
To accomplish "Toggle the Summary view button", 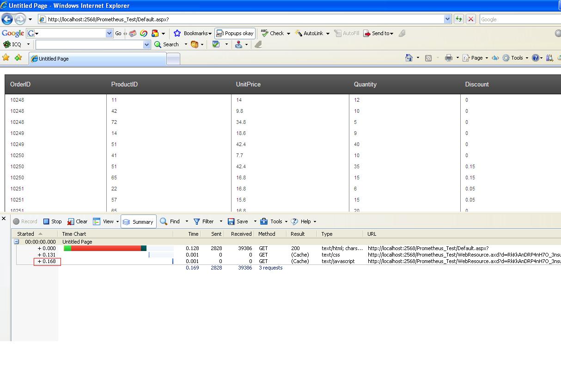I will 138,221.
